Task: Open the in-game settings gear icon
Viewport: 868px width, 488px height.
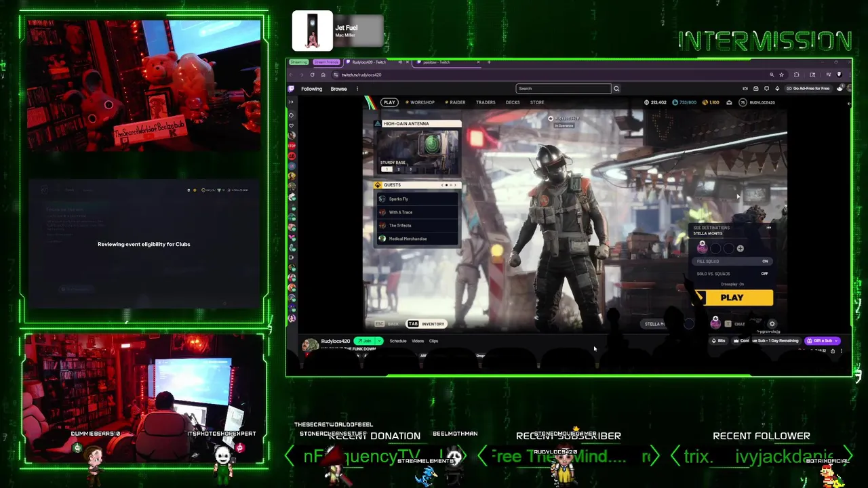Action: coord(772,324)
